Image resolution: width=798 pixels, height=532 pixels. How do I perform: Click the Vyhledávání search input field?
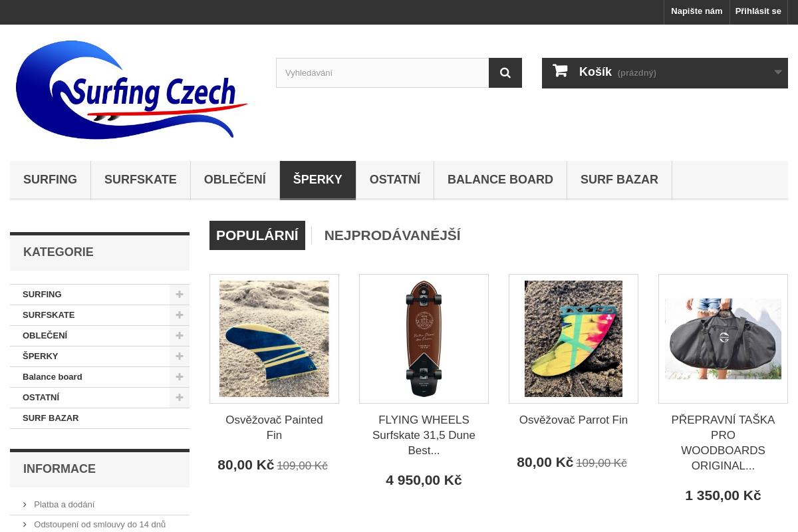click(382, 72)
